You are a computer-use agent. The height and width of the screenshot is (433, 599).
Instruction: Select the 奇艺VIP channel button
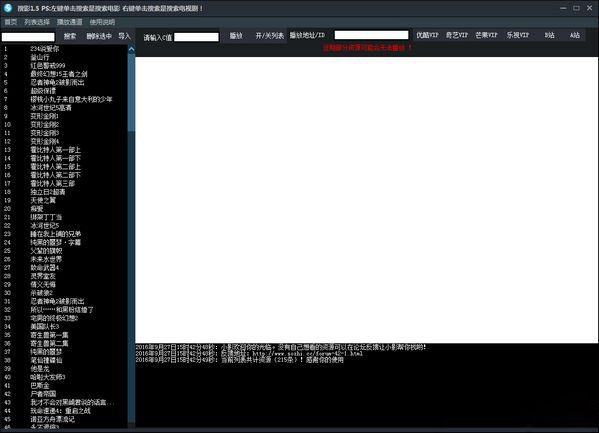457,35
